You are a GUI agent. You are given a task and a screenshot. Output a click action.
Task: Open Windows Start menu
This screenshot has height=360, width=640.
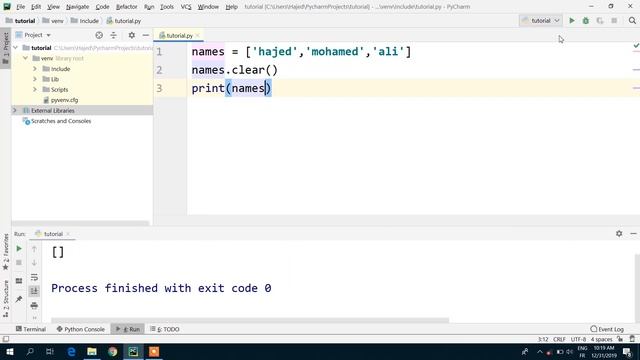(9, 351)
